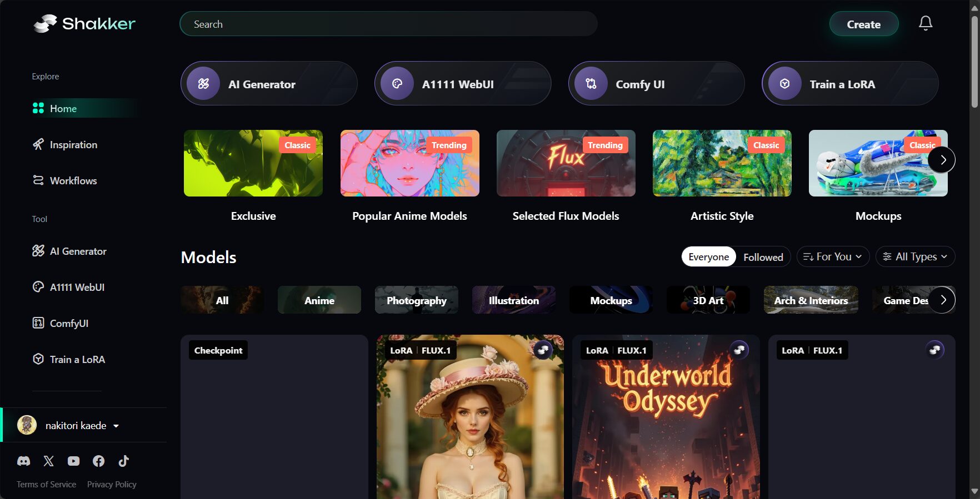Viewport: 980px width, 499px height.
Task: Click the purple Train a LoRA circle icon
Action: coord(784,84)
